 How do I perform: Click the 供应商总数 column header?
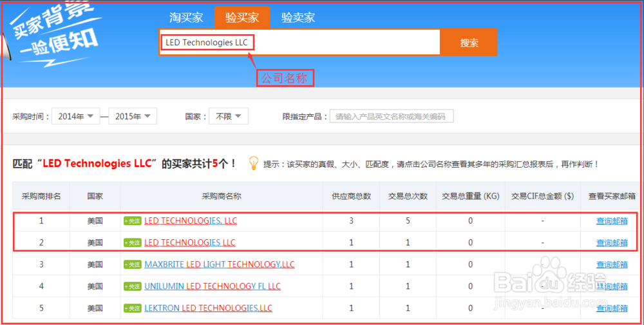tap(351, 196)
